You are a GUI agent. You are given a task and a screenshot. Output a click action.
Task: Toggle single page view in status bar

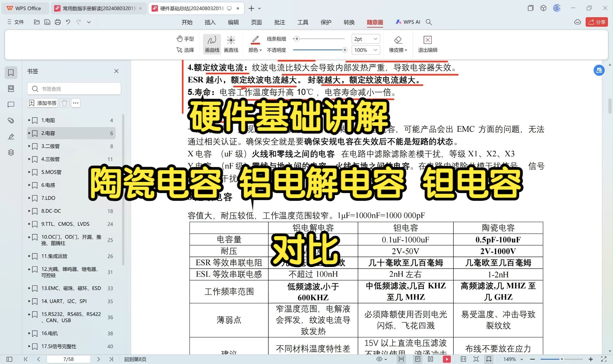[x=418, y=359]
